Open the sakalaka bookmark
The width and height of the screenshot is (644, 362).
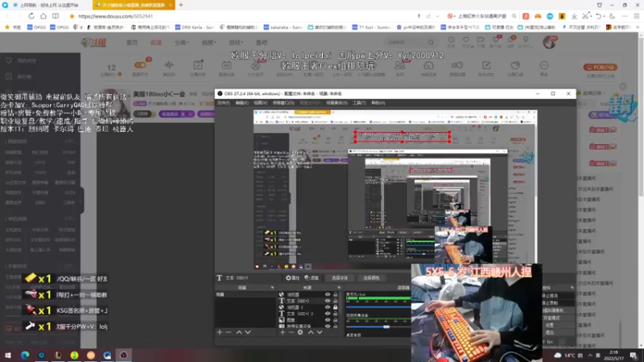[283, 27]
